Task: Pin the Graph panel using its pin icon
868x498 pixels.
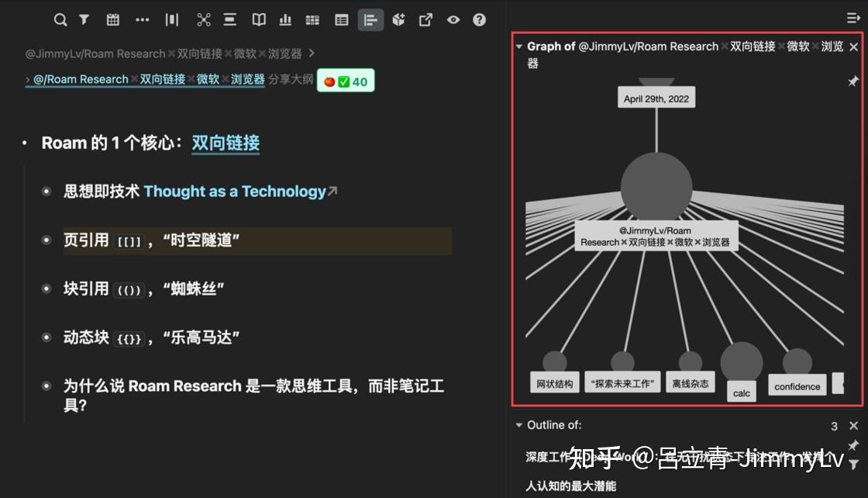Action: point(853,81)
